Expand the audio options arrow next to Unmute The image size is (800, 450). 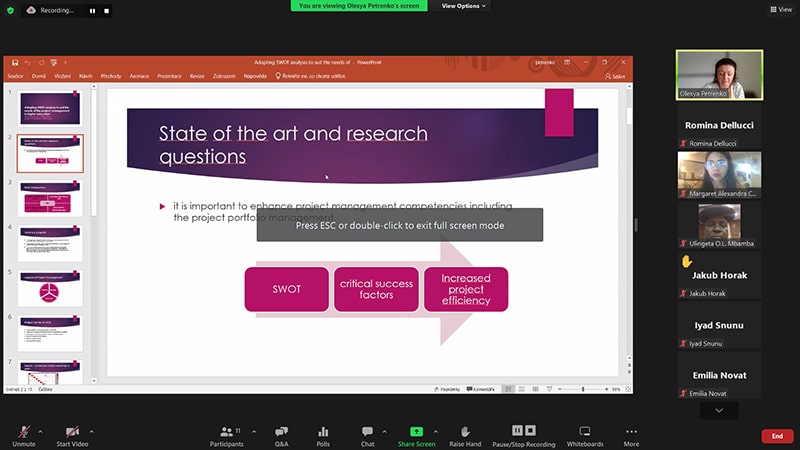(x=42, y=431)
